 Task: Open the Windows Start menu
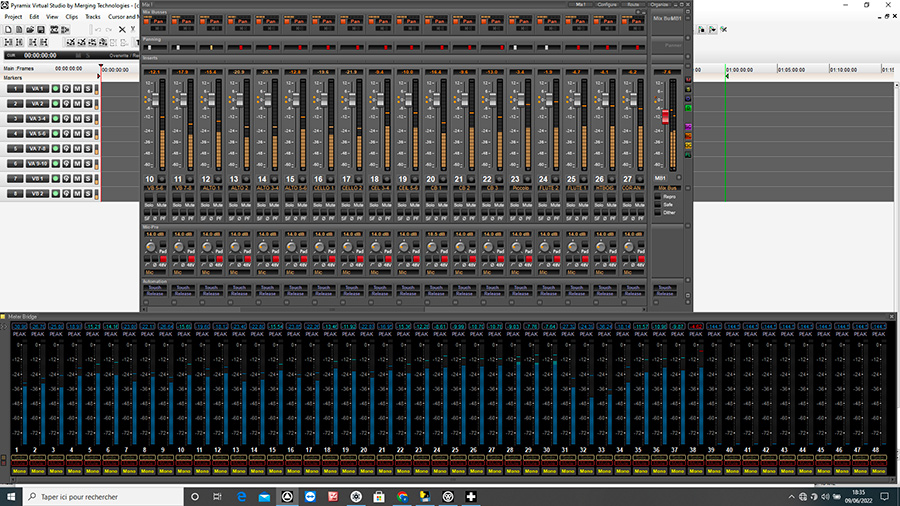pyautogui.click(x=11, y=497)
